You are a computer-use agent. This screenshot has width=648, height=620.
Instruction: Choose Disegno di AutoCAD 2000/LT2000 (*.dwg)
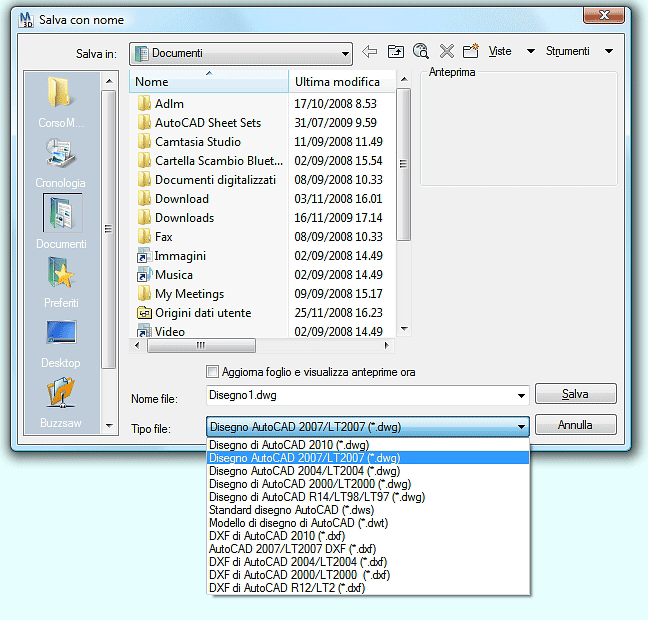[x=368, y=484]
